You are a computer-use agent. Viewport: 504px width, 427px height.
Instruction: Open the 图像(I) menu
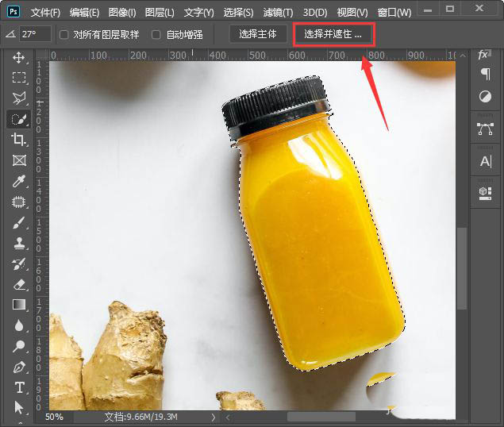pyautogui.click(x=122, y=13)
